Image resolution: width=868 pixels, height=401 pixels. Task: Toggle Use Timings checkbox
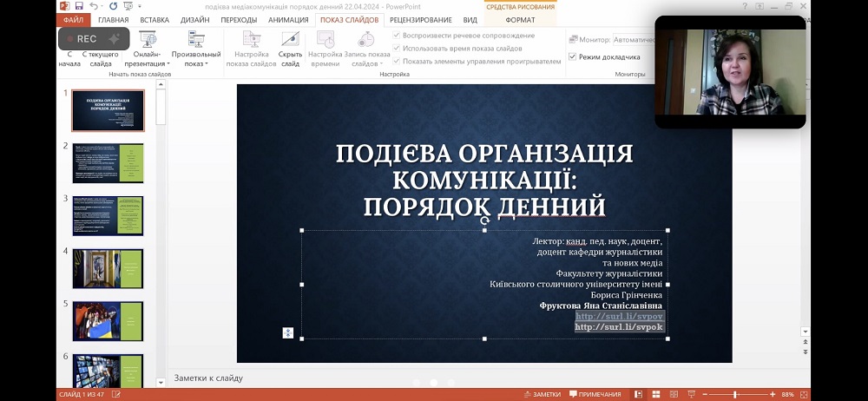coord(397,49)
